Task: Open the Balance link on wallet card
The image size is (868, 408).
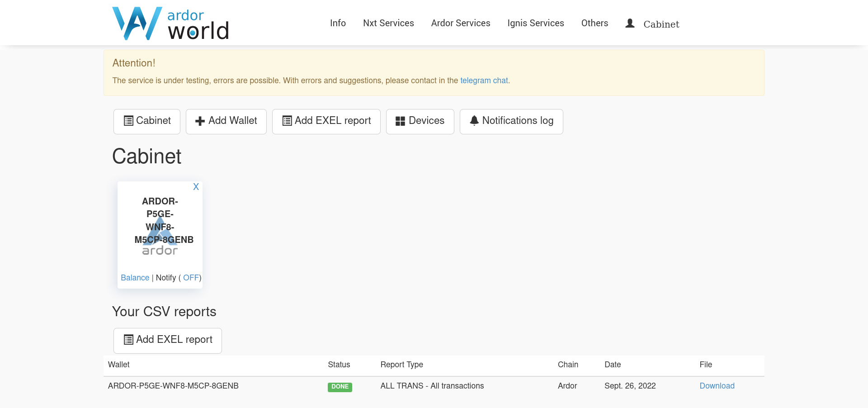Action: tap(135, 278)
